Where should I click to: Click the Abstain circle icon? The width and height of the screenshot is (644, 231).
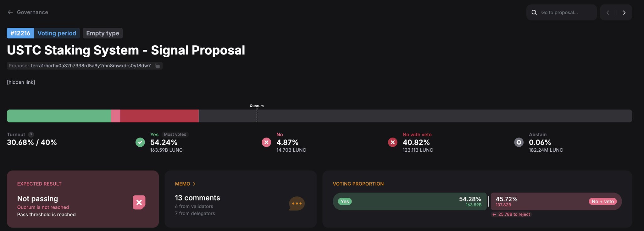pos(519,142)
